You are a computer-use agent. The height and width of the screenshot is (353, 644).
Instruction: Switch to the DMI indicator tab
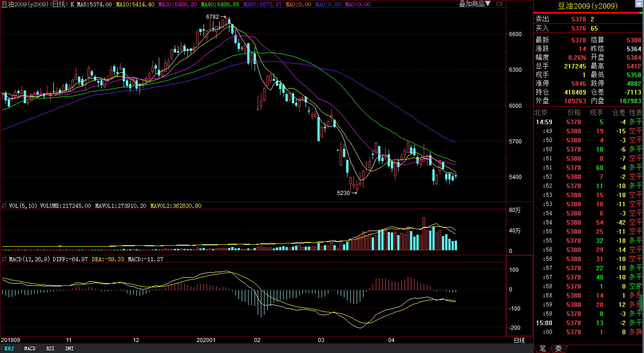(x=69, y=348)
